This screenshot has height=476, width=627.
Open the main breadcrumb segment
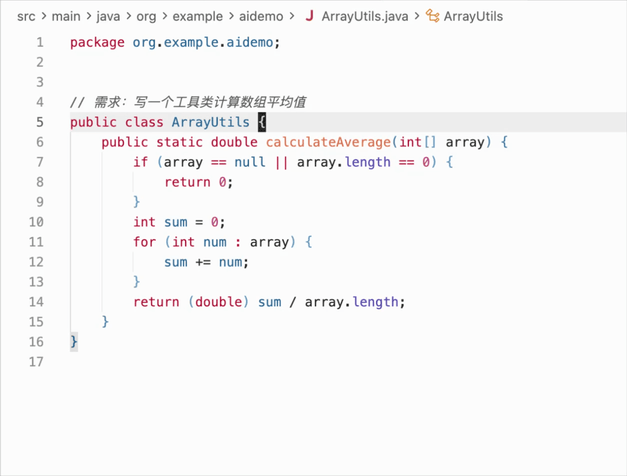66,16
